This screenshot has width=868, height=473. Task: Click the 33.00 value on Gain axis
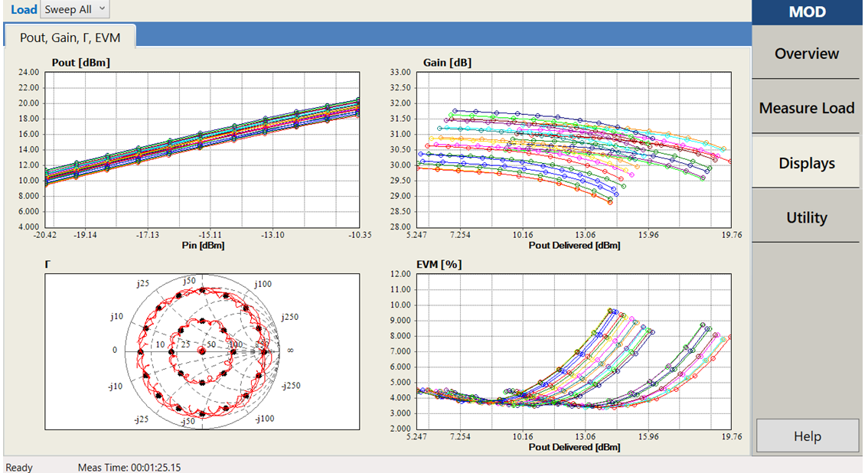point(400,72)
